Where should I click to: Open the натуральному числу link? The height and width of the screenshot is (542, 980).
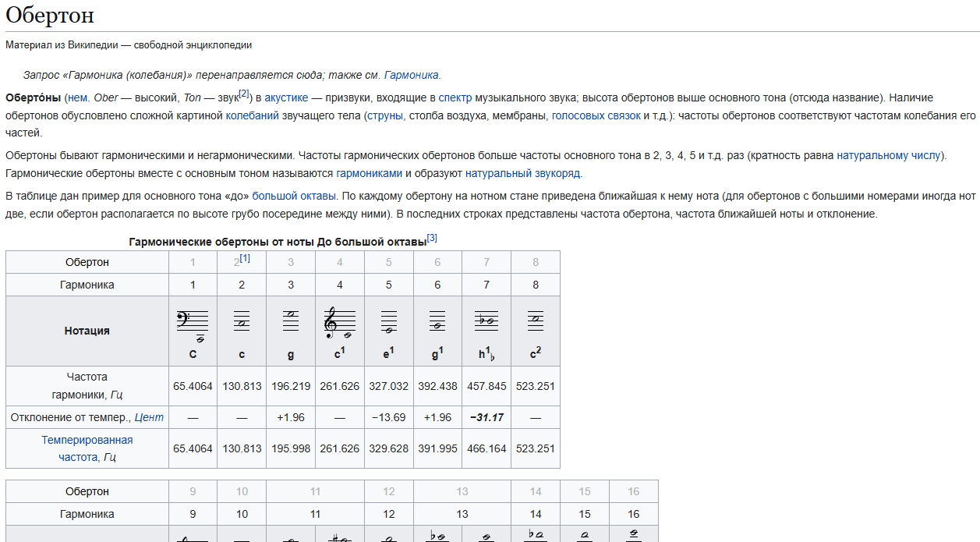tap(890, 155)
